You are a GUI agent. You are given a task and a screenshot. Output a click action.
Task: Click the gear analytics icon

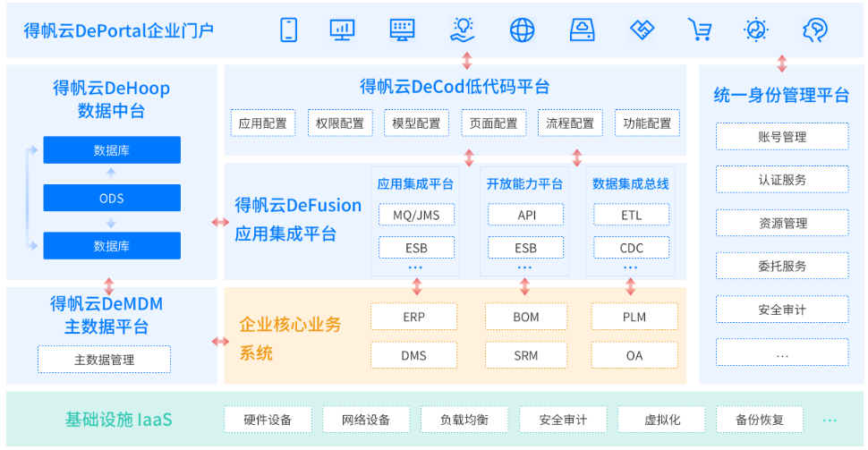756,30
